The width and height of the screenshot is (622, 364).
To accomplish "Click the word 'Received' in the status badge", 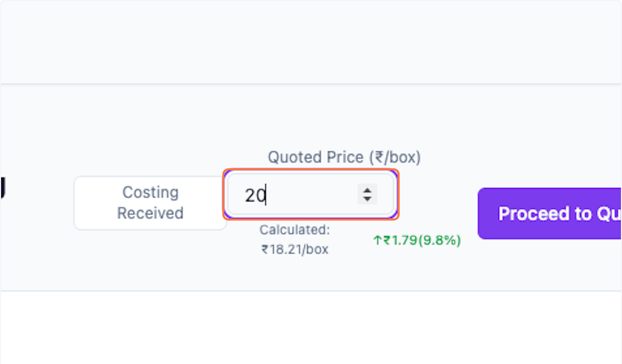I will coord(150,213).
